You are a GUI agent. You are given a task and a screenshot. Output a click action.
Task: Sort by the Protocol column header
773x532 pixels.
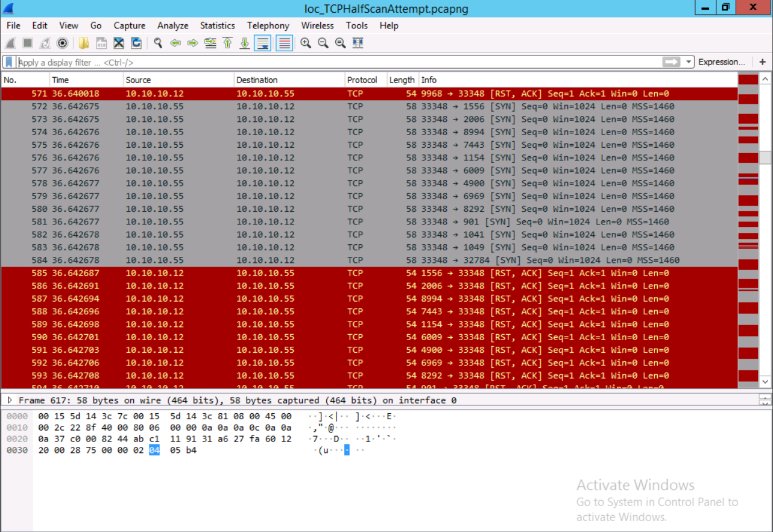[x=365, y=80]
